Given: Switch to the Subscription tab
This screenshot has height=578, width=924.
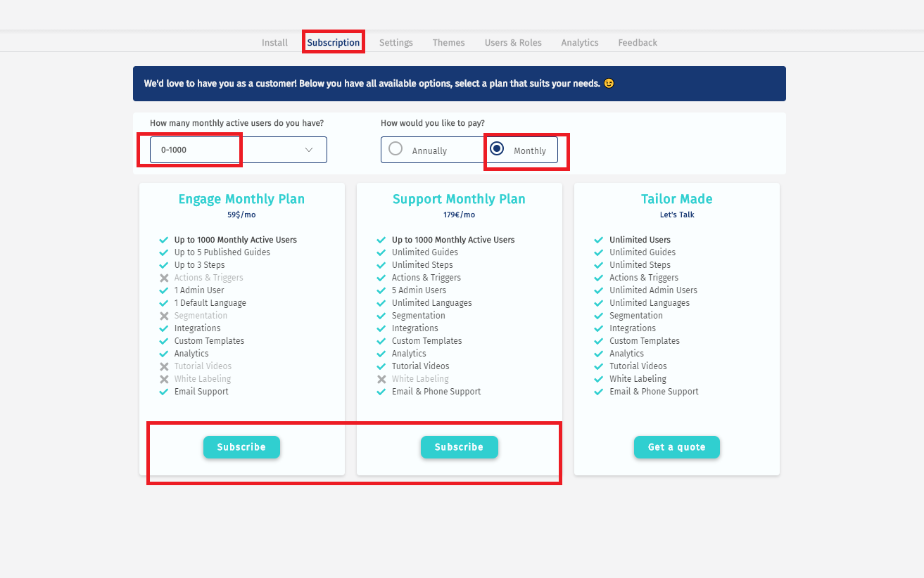Looking at the screenshot, I should tap(333, 43).
